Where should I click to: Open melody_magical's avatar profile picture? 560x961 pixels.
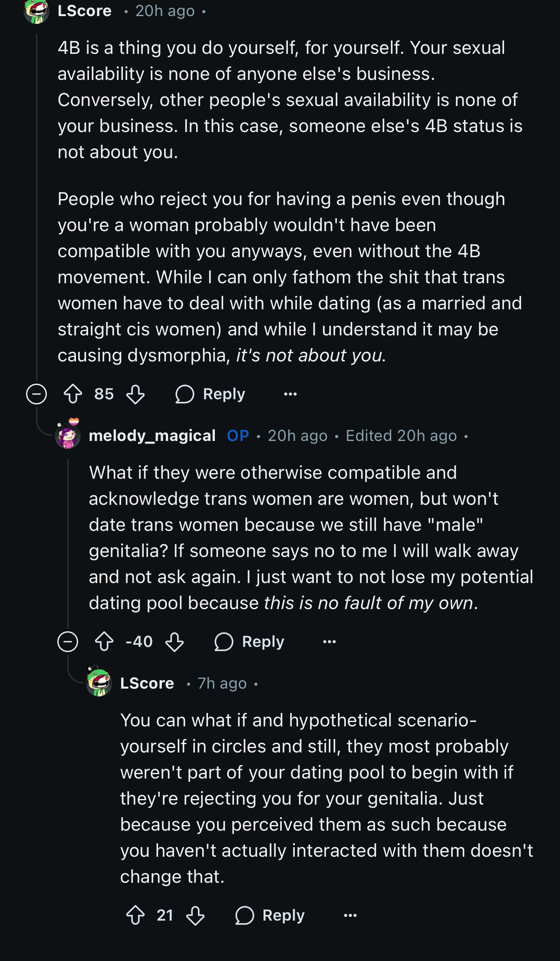tap(68, 434)
